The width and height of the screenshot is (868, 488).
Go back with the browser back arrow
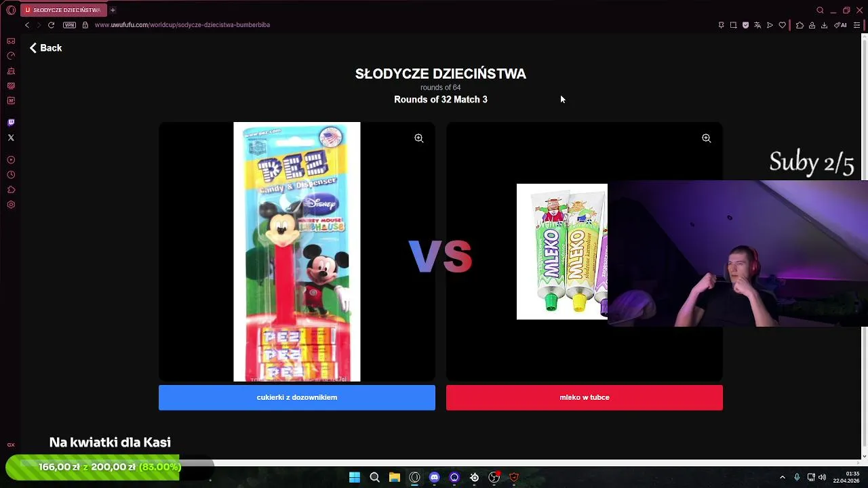coord(27,25)
